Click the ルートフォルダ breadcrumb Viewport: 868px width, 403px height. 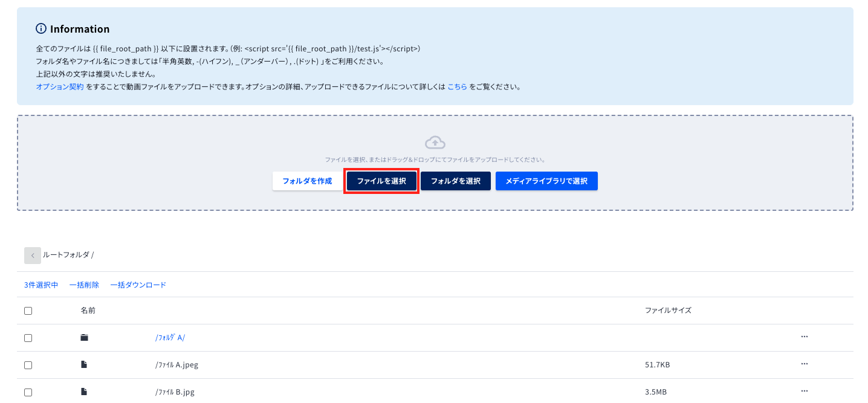(x=66, y=255)
